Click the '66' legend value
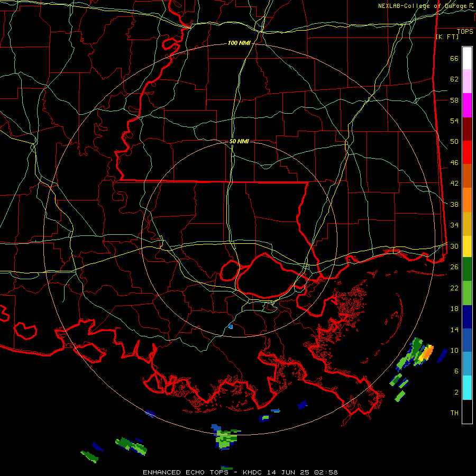The width and height of the screenshot is (476, 476). coord(454,58)
